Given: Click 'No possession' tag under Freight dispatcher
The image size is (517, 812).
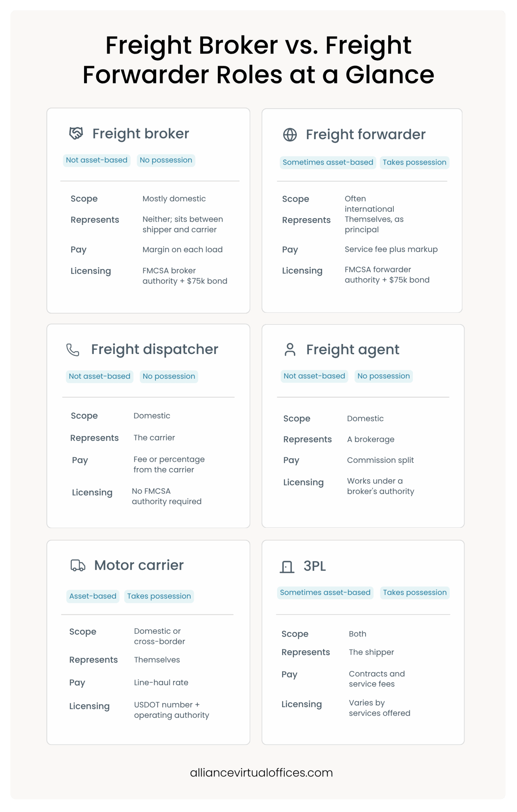Looking at the screenshot, I should click(x=169, y=376).
